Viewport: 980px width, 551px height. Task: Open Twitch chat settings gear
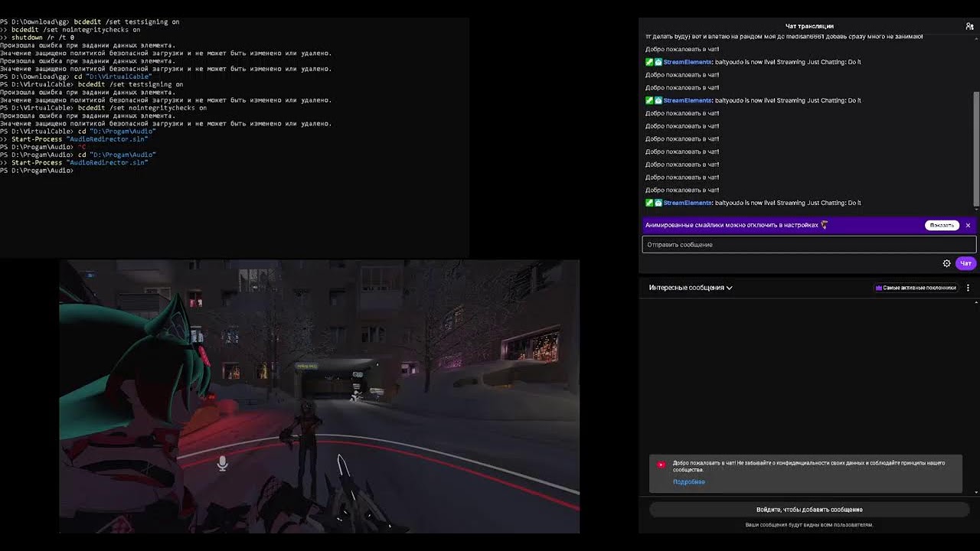(x=946, y=263)
